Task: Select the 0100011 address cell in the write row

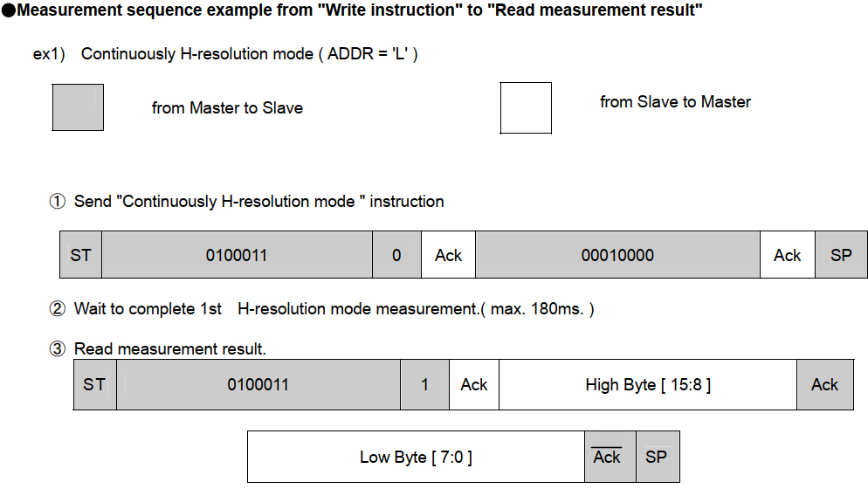Action: click(x=237, y=255)
